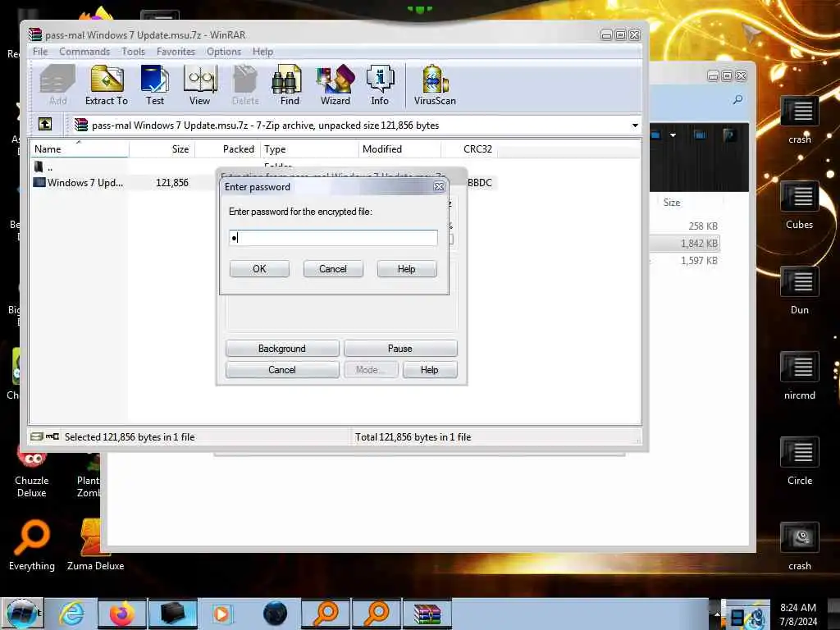Open the Cubes desktop icon
Image resolution: width=840 pixels, height=630 pixels.
799,205
